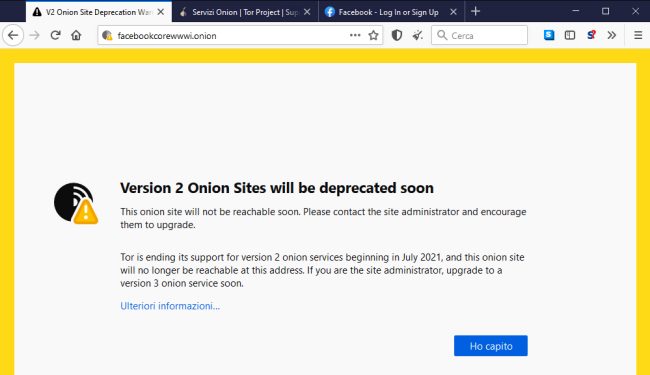Click the forward navigation arrow
The height and width of the screenshot is (375, 650).
(35, 35)
